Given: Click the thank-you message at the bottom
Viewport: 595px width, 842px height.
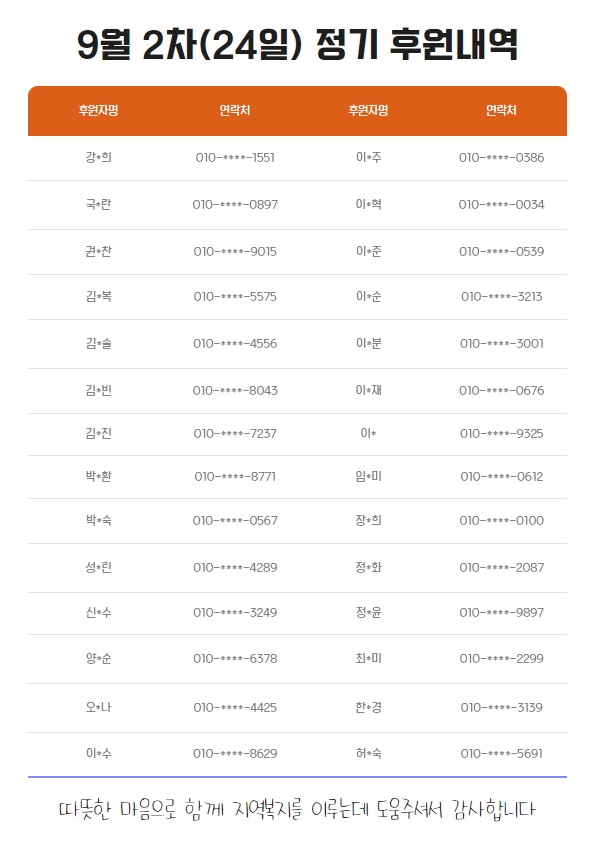Looking at the screenshot, I should (x=297, y=809).
